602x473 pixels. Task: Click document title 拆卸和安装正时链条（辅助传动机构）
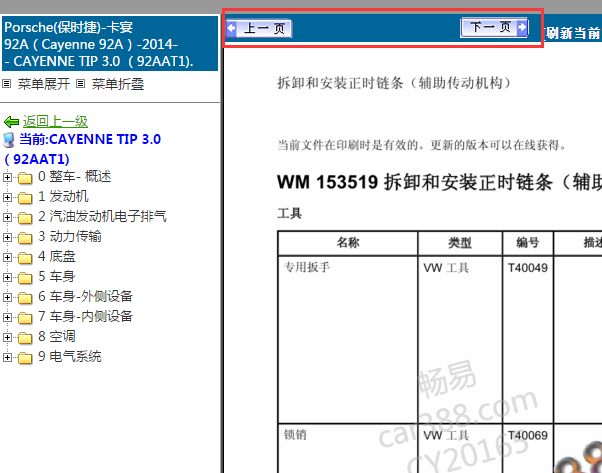click(394, 83)
